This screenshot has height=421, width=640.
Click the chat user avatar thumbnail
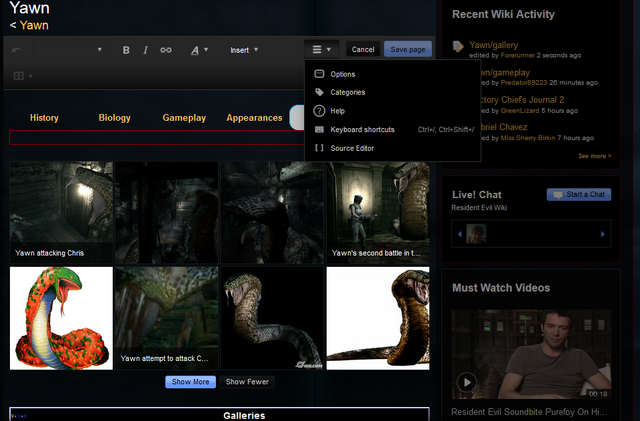[476, 234]
